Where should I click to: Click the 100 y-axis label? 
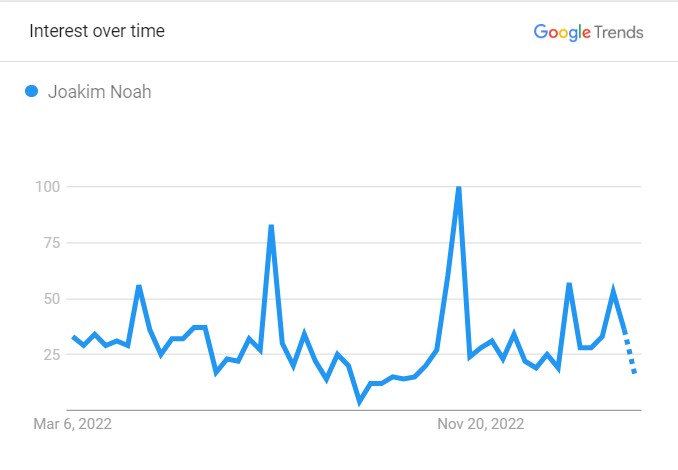point(48,187)
